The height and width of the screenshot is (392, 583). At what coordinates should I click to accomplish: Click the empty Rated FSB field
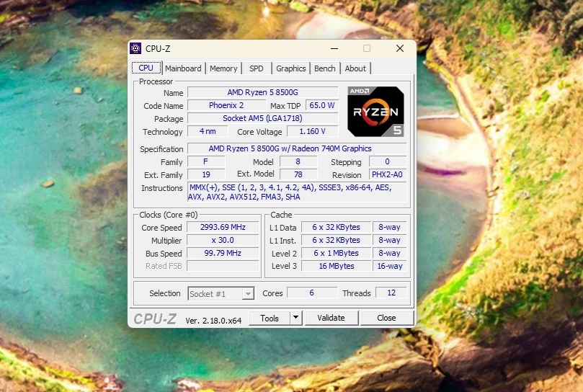click(x=223, y=266)
